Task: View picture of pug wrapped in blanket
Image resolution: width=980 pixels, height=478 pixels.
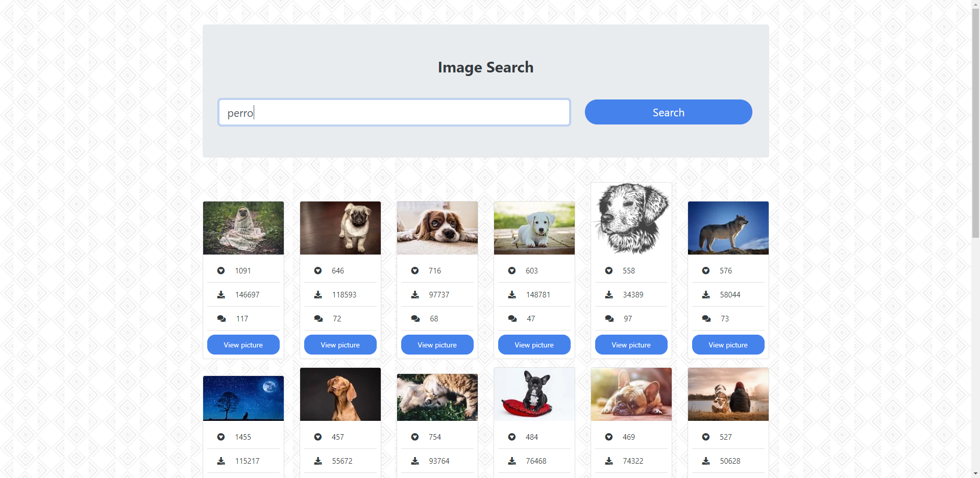Action: click(243, 345)
